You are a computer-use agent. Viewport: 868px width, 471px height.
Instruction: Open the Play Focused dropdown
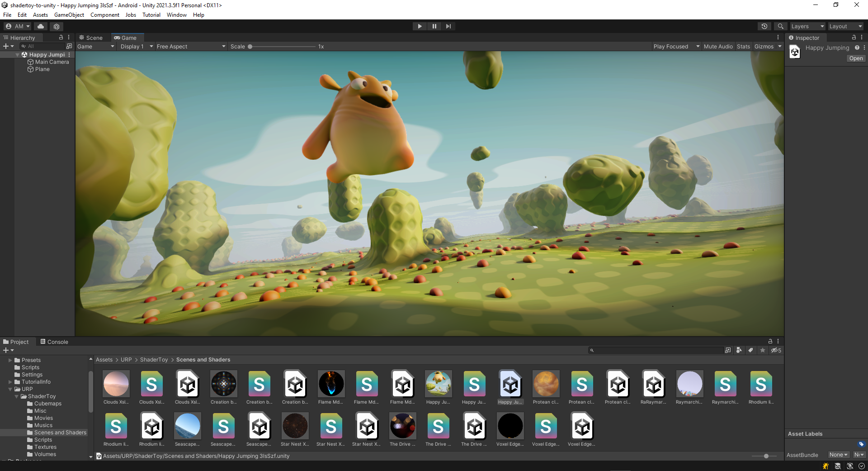(676, 47)
